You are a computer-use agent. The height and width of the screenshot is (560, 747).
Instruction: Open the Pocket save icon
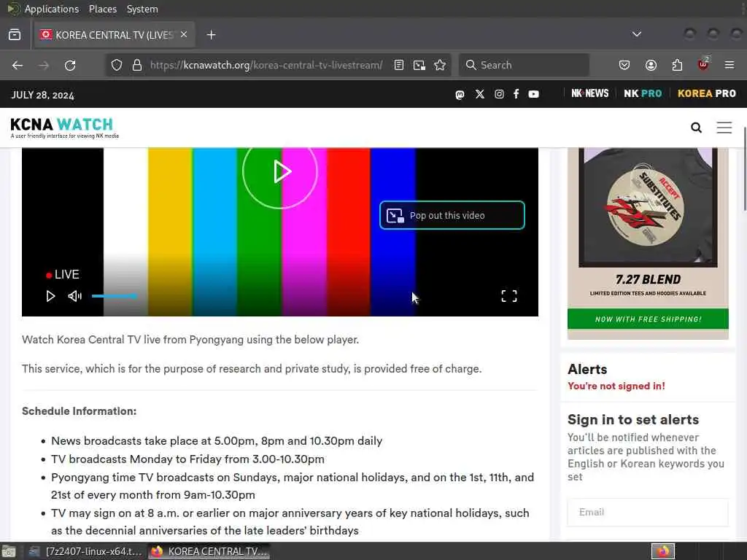(x=624, y=65)
